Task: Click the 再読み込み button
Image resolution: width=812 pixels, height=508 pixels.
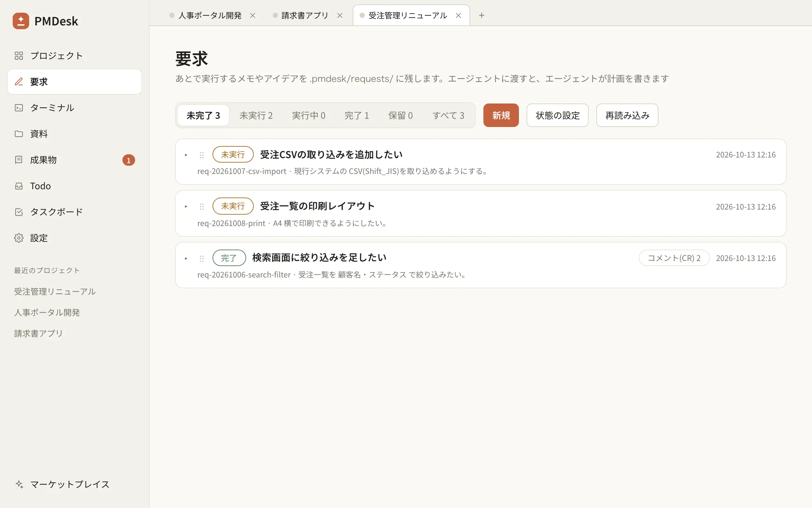Action: pyautogui.click(x=627, y=115)
